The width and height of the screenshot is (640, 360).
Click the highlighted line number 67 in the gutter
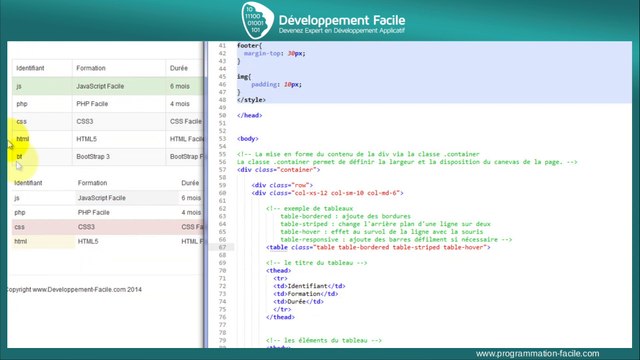click(222, 247)
